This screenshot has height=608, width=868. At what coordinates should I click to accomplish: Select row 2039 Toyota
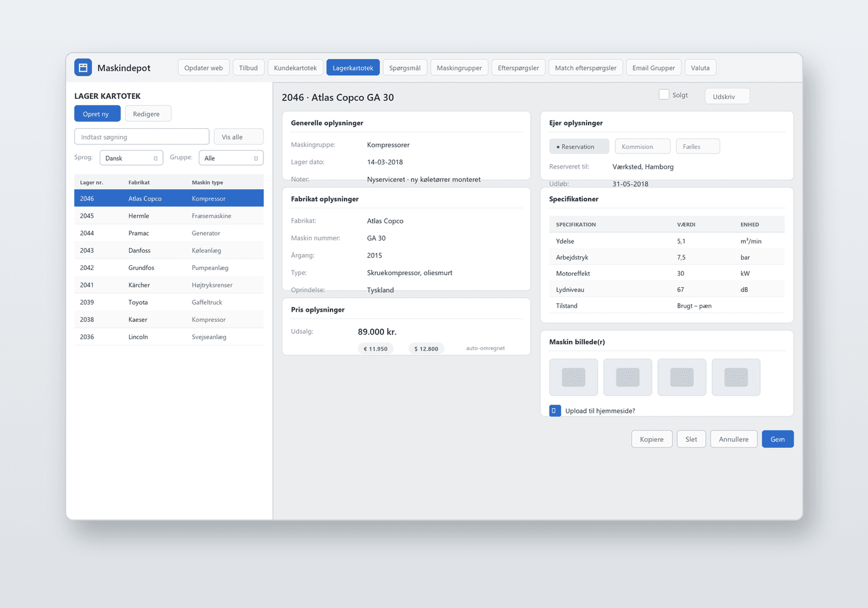169,302
